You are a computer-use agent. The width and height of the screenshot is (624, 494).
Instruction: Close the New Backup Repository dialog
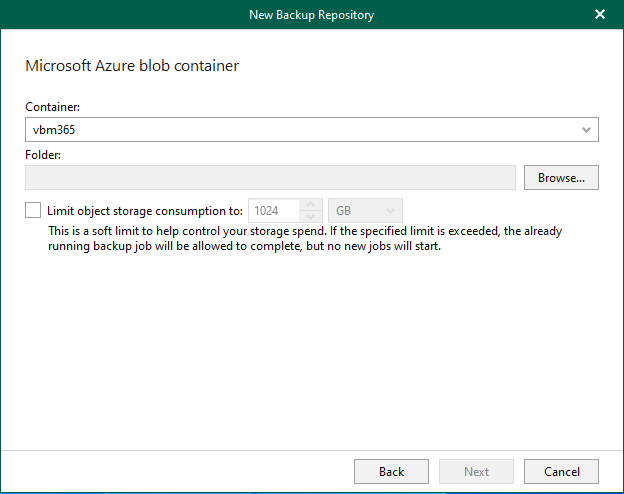coord(600,14)
